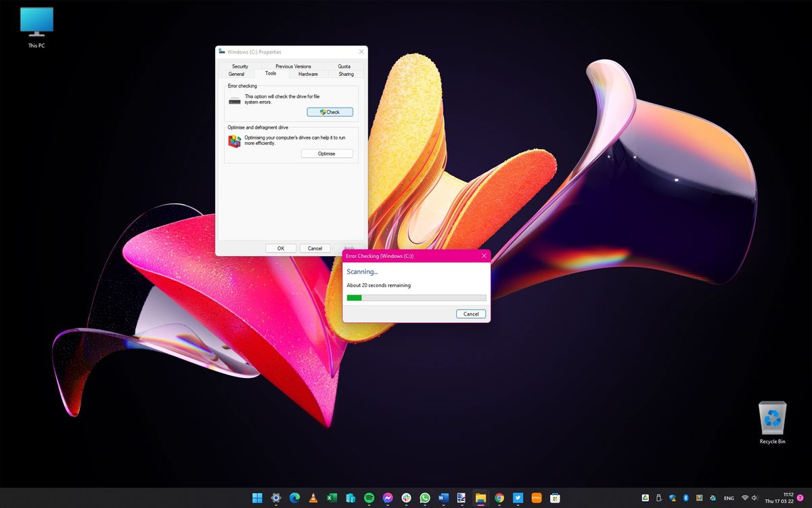
Task: Open the Start menu
Action: 257,498
